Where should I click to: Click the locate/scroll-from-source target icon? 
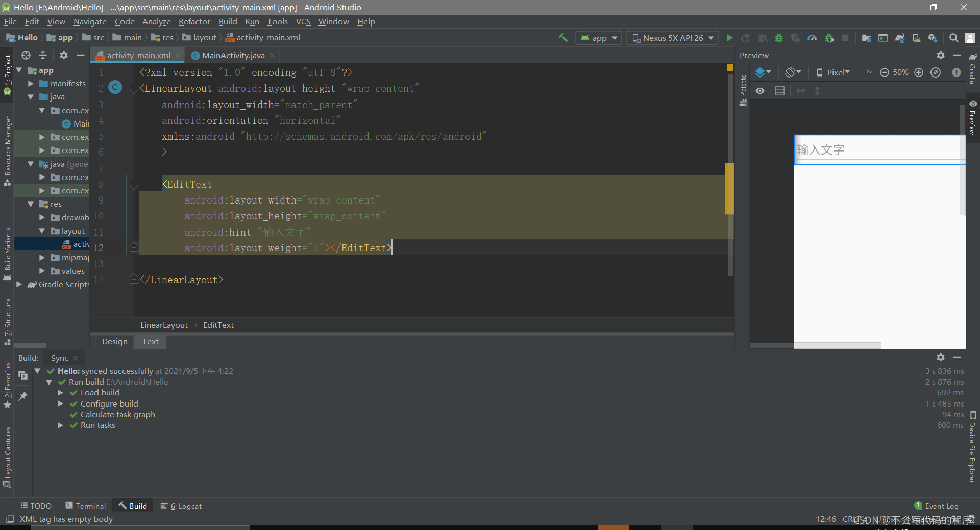point(26,55)
